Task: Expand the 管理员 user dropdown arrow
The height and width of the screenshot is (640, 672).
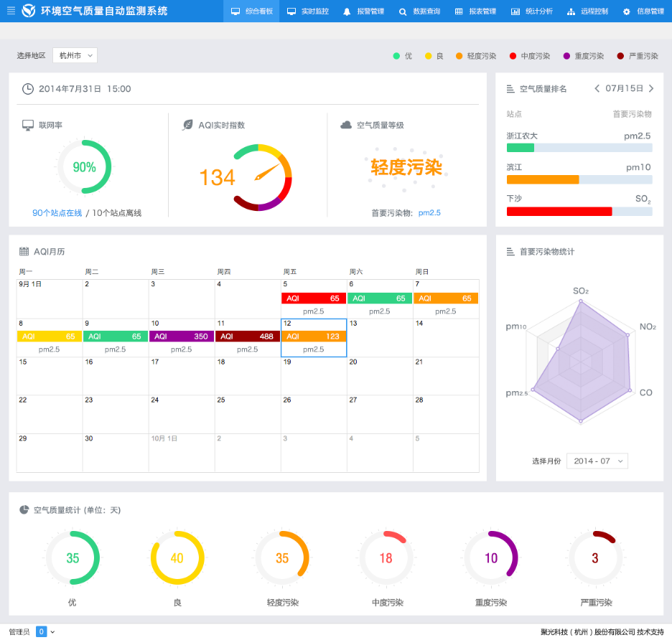Action: [52, 632]
